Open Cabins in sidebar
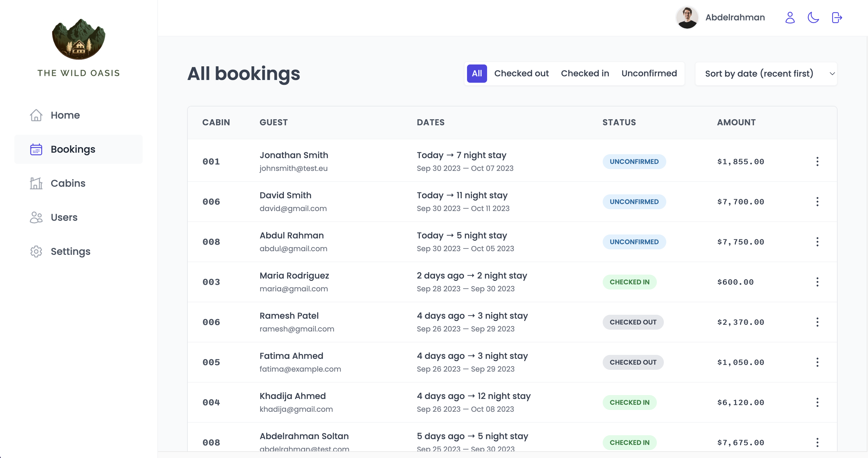This screenshot has width=868, height=458. click(x=78, y=183)
